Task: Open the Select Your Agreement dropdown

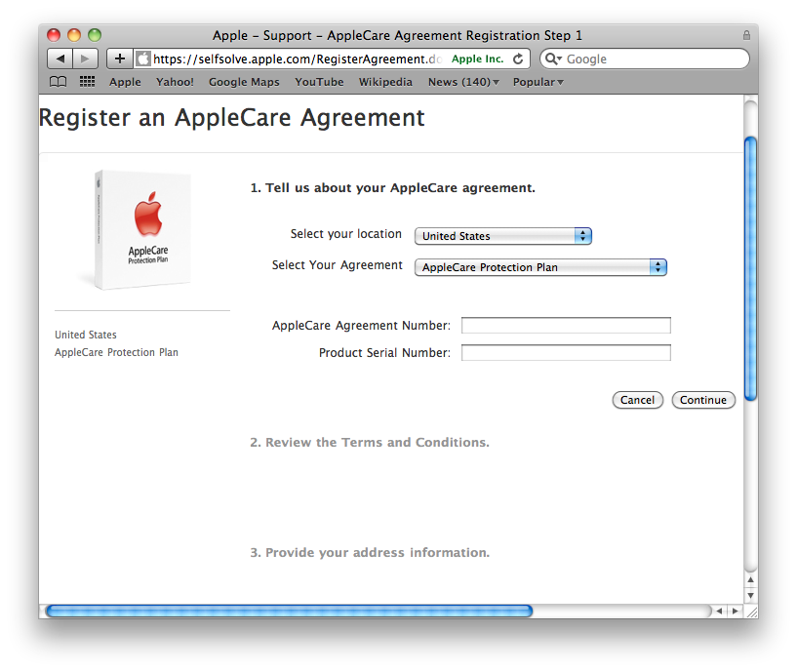Action: 540,267
